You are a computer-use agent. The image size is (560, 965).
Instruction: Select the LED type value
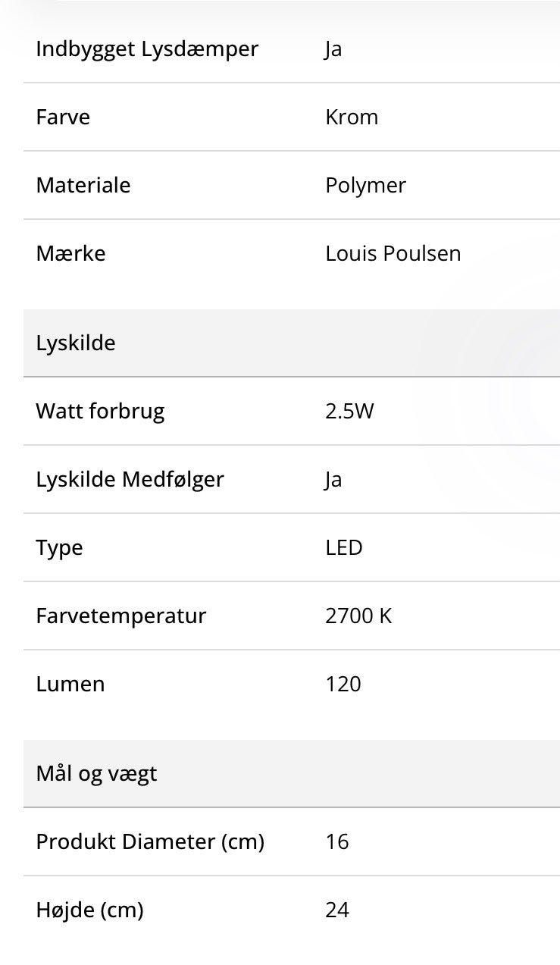click(x=344, y=548)
